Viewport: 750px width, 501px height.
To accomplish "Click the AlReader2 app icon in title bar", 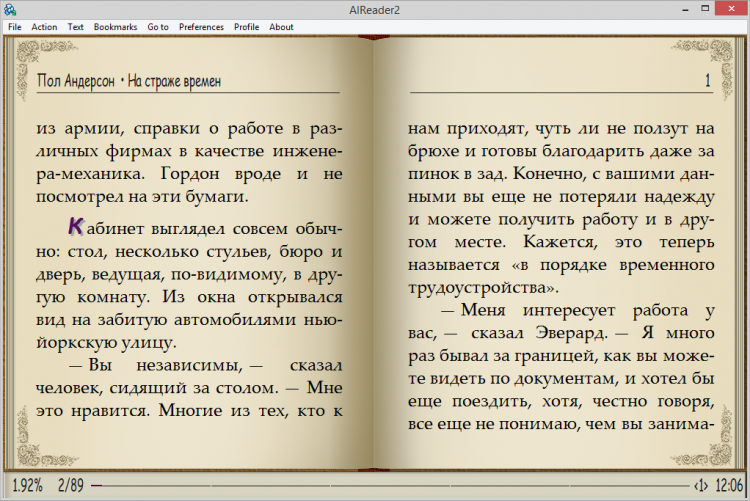I will (10, 9).
